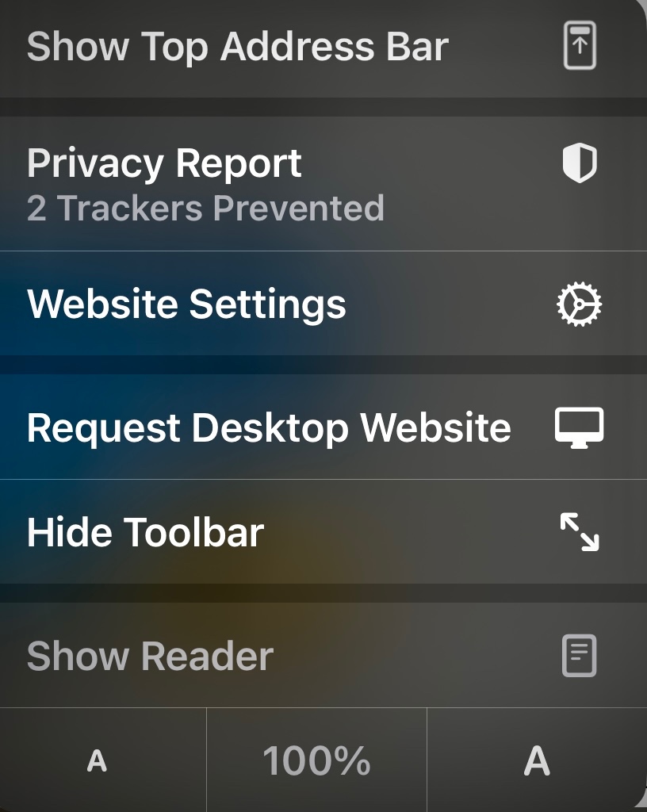647x812 pixels.
Task: Select Show Top Address Bar
Action: pyautogui.click(x=323, y=48)
